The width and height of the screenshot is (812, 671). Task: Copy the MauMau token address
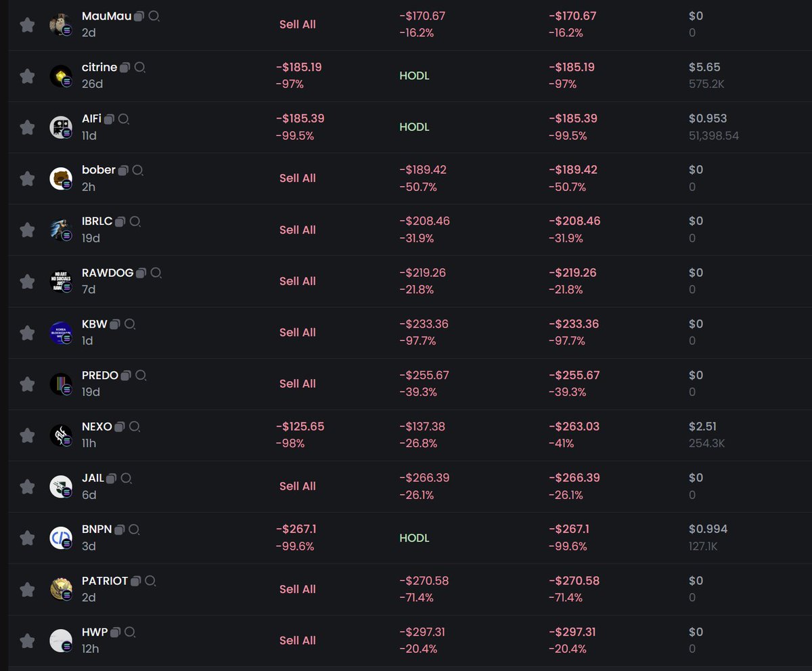tap(139, 16)
